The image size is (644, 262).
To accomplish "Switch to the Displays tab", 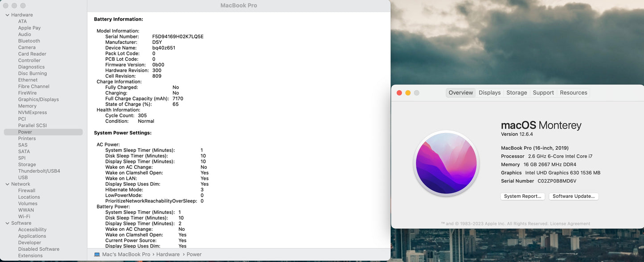I will tap(489, 93).
